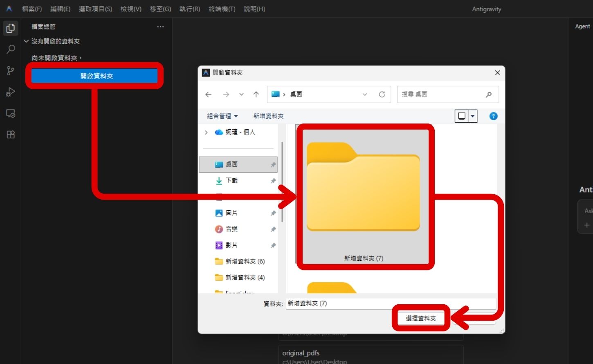Open the Extensions icon in the activity bar
The width and height of the screenshot is (593, 364).
10,134
